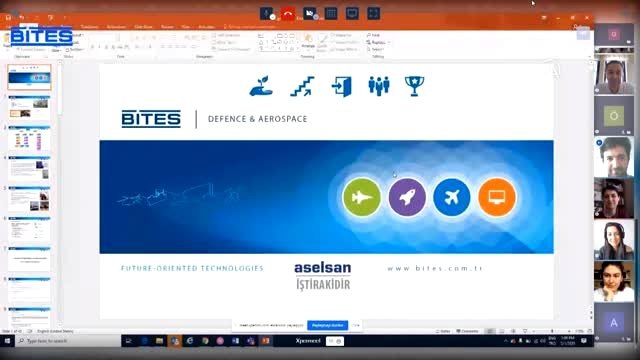Click the BITES logo on the slide
The width and height of the screenshot is (640, 360).
pos(151,119)
